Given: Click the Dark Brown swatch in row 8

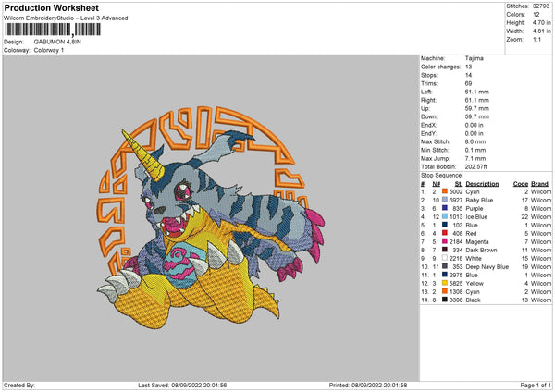Looking at the screenshot, I should pyautogui.click(x=445, y=250).
